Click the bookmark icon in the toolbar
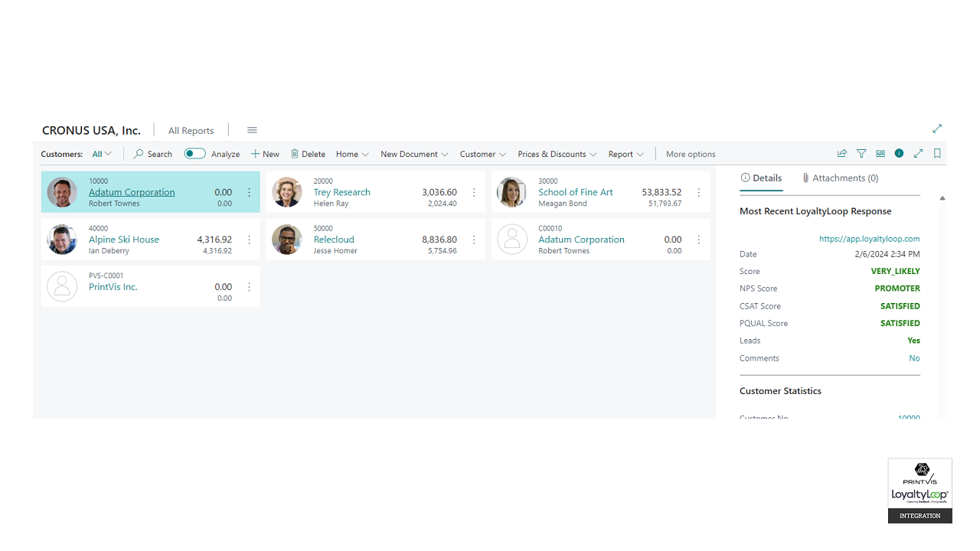The height and width of the screenshot is (551, 980). (937, 154)
